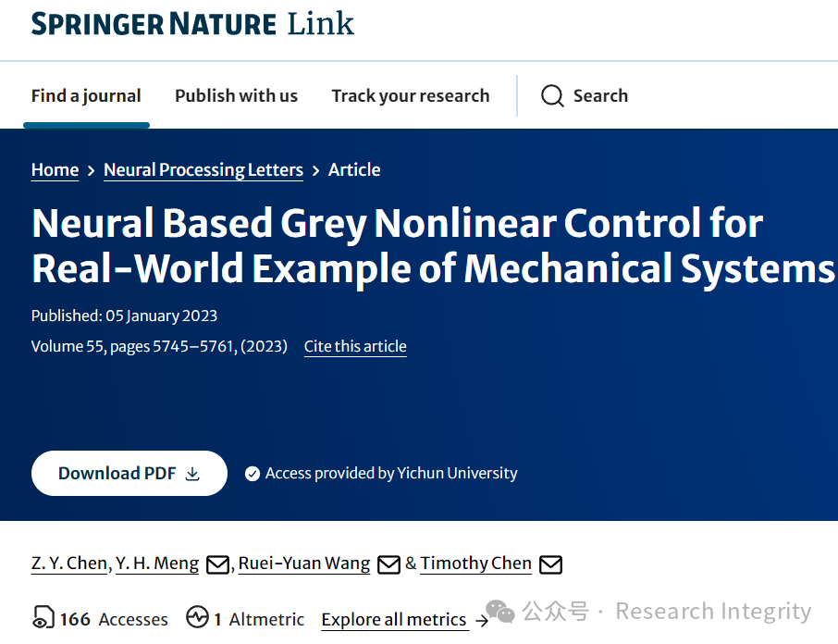Open the Find a journal menu
Screen dimensions: 838x644
click(86, 95)
